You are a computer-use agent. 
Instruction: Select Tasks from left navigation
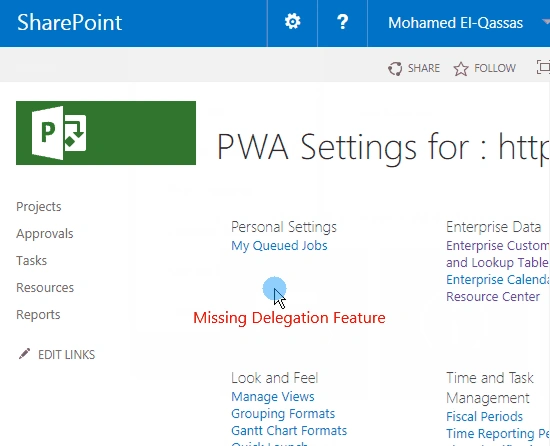click(32, 261)
